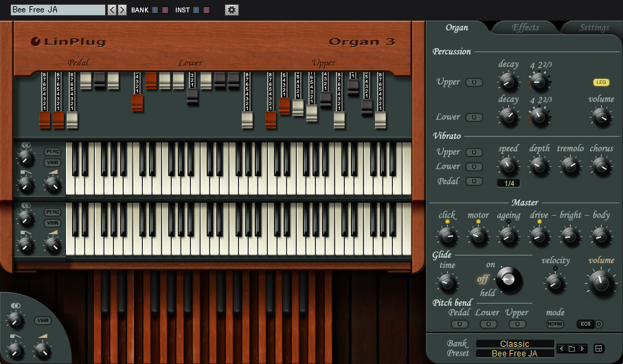Click the pink square next to INST

click(x=206, y=10)
